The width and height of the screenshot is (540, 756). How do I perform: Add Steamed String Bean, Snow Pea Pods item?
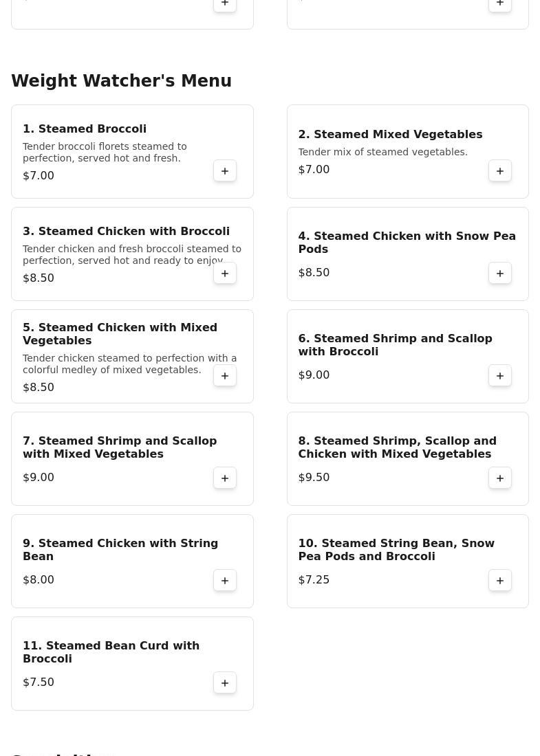click(x=500, y=581)
